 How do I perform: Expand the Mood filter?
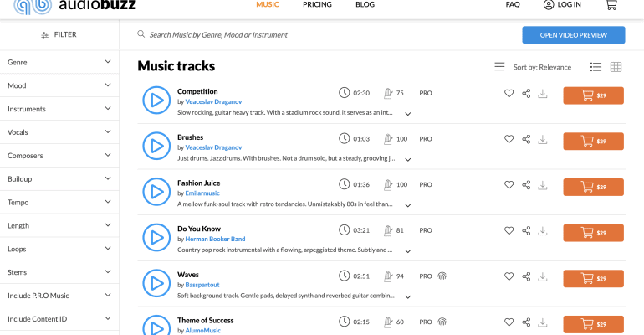click(x=59, y=85)
